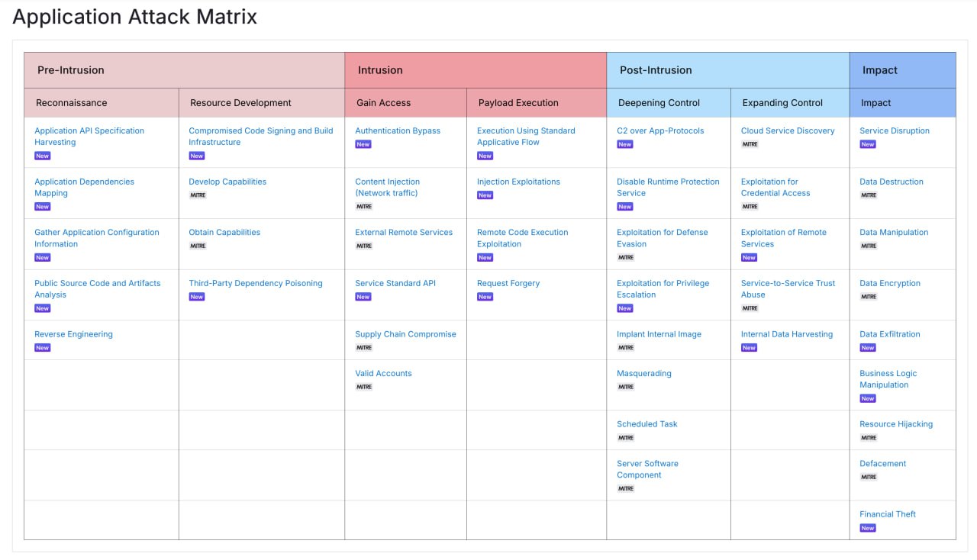Click the New badge under Request Forgery
The height and width of the screenshot is (560, 977).
485,297
